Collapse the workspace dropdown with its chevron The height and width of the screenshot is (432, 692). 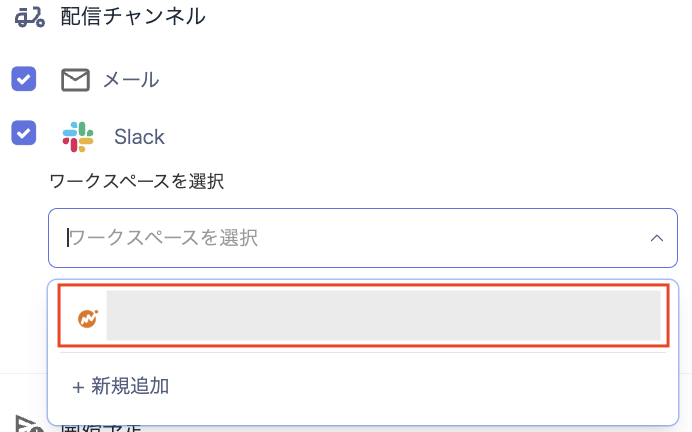coord(657,238)
